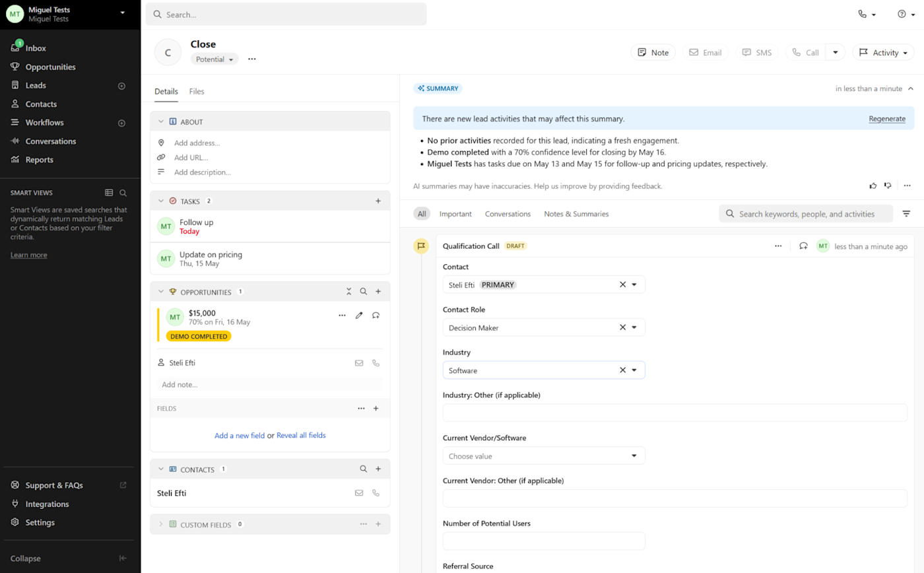The width and height of the screenshot is (924, 573).
Task: Click the Add note field on the opportunity
Action: click(270, 384)
